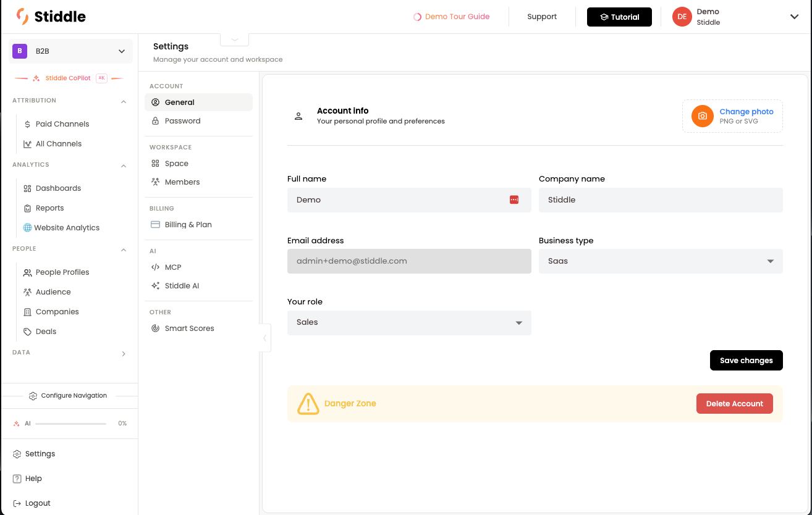Select General under Account settings

pos(198,103)
